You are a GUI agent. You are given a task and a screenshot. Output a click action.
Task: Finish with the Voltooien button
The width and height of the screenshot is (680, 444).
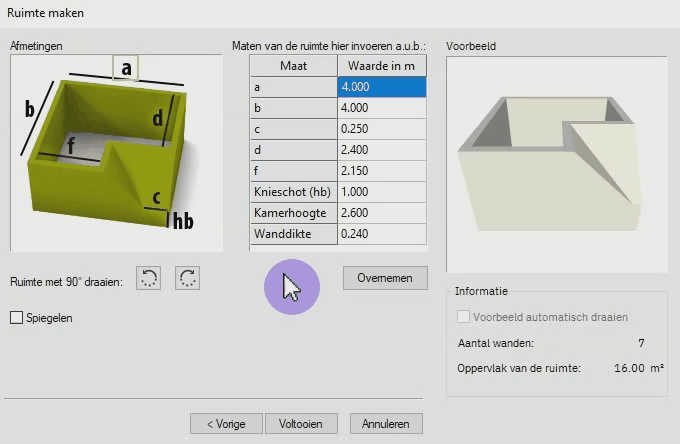tap(301, 424)
